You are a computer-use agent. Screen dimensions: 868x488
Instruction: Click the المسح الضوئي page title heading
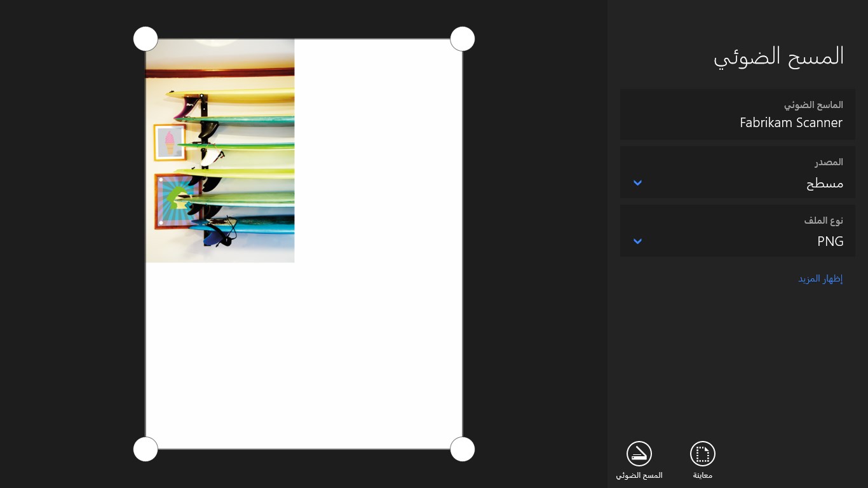[x=778, y=57]
